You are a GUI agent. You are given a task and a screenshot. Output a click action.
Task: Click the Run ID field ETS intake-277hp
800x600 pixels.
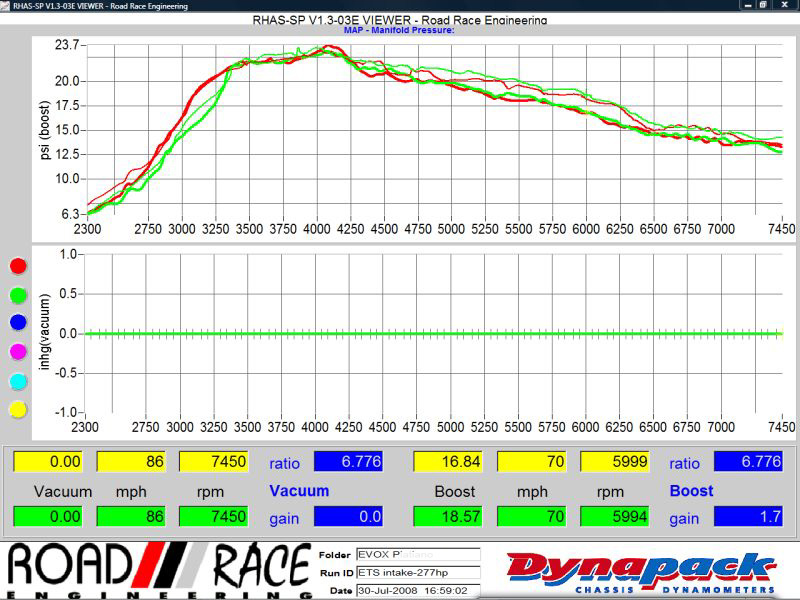[418, 572]
